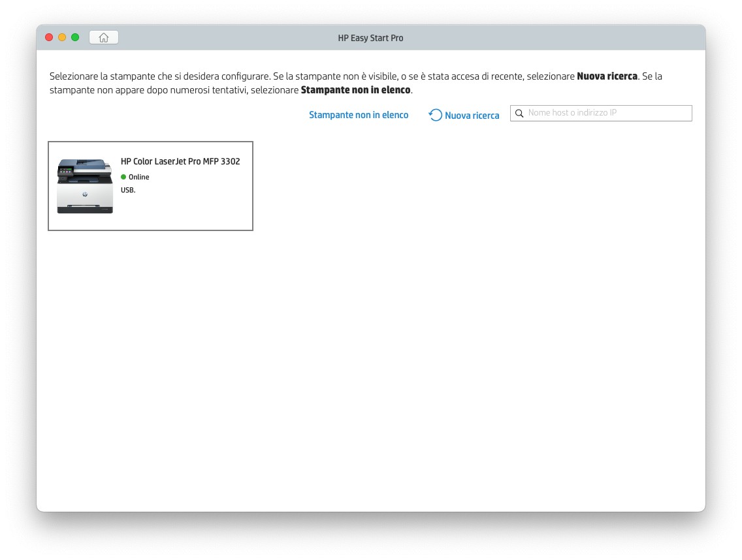This screenshot has height=560, width=742.
Task: Click the magnifier icon in the search box
Action: pos(519,113)
